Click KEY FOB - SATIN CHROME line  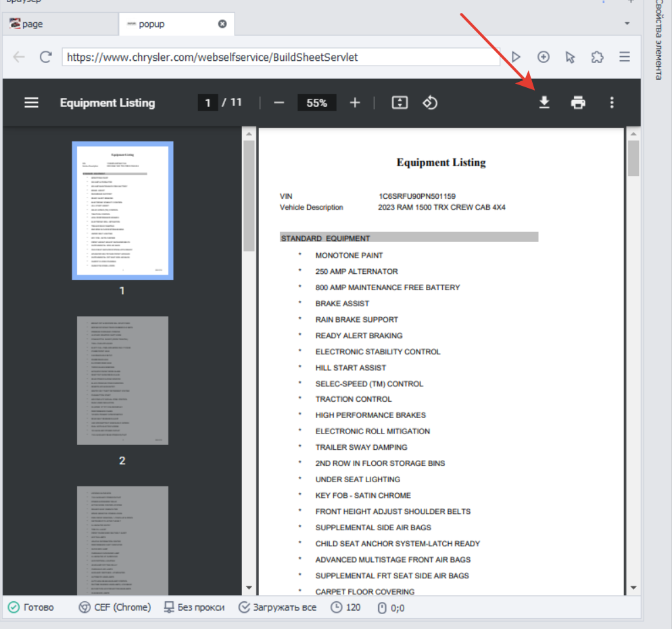pyautogui.click(x=363, y=495)
